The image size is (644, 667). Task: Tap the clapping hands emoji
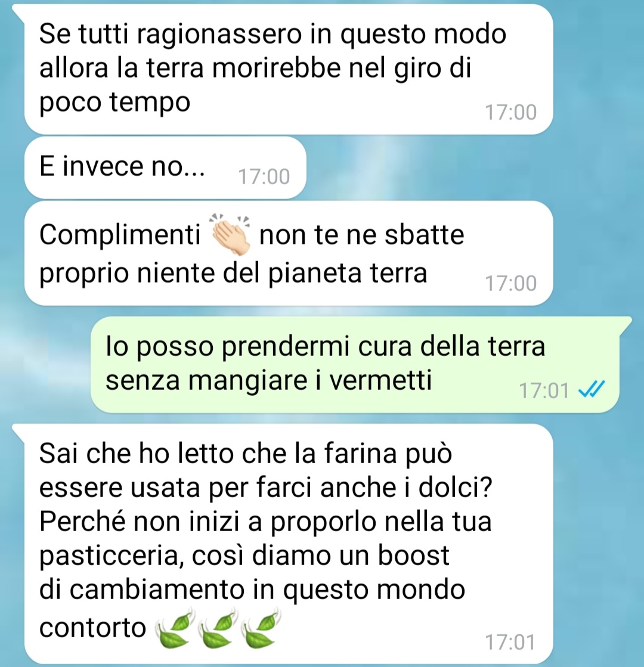[x=230, y=234]
